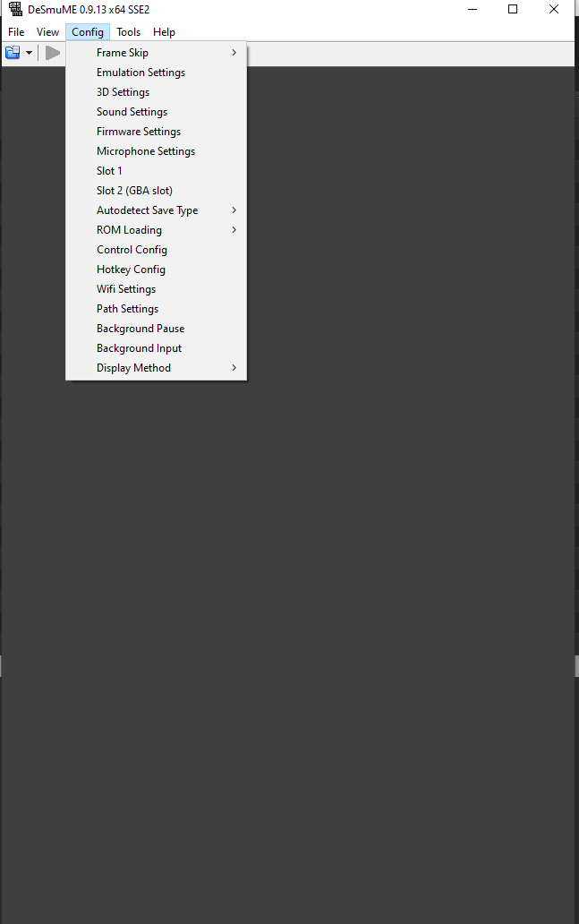Select Slot 1 configuration
Screen dimensions: 579x924
point(156,171)
